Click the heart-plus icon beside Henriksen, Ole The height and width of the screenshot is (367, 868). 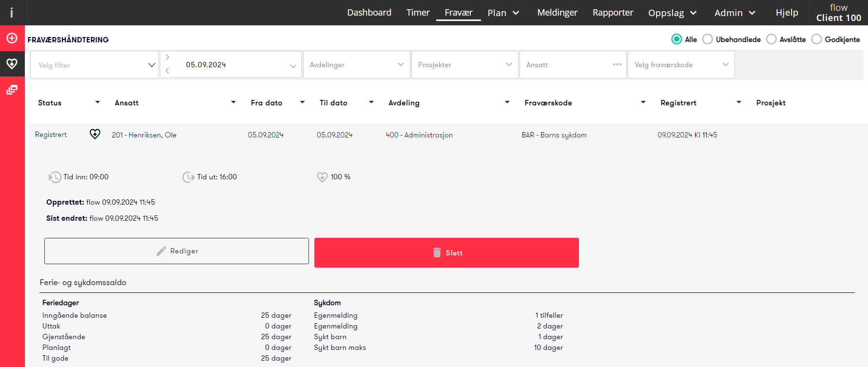pos(95,134)
